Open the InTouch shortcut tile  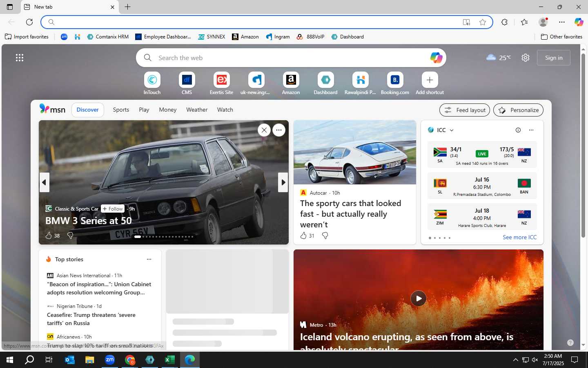tap(152, 84)
